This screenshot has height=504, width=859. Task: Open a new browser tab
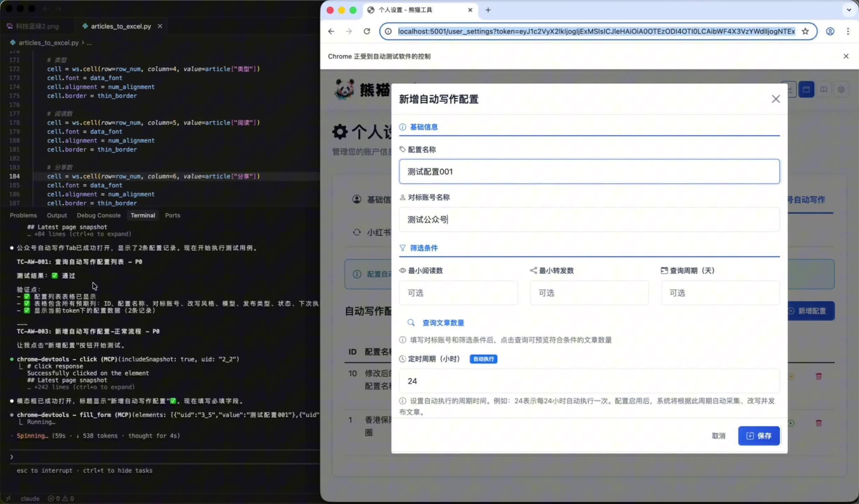(488, 10)
